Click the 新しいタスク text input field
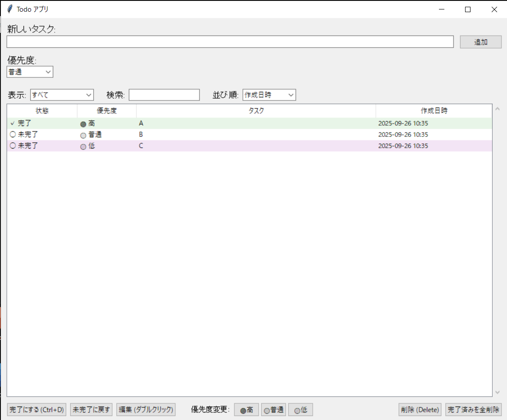The width and height of the screenshot is (507, 420). [x=230, y=42]
